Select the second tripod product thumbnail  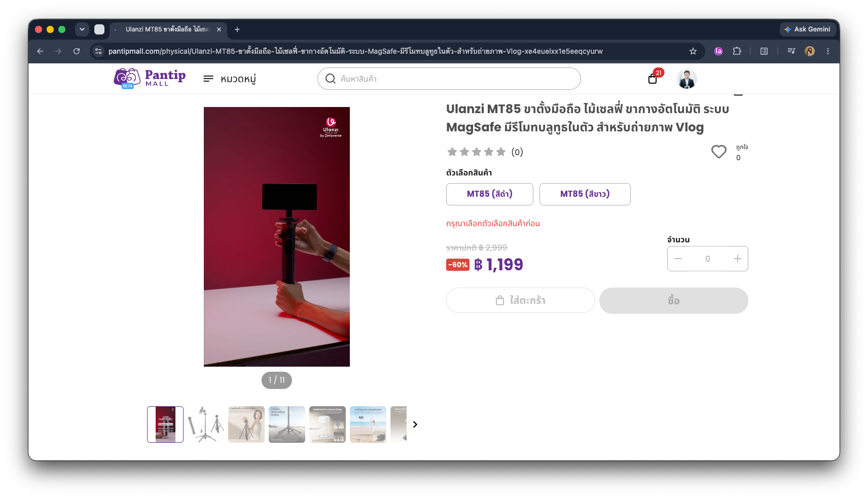(x=206, y=424)
